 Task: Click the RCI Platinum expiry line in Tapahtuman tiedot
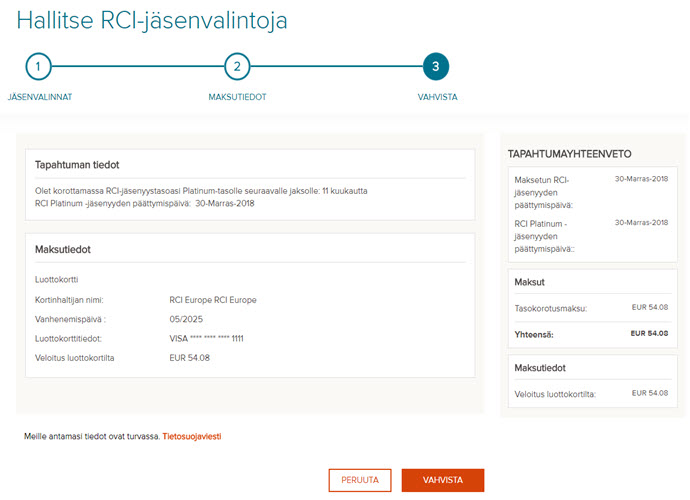click(x=145, y=203)
